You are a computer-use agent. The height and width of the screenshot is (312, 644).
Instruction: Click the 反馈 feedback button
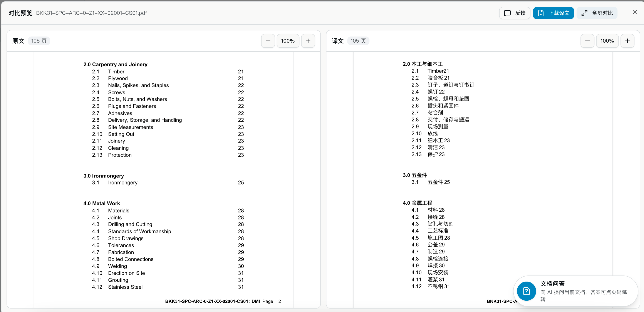[515, 13]
